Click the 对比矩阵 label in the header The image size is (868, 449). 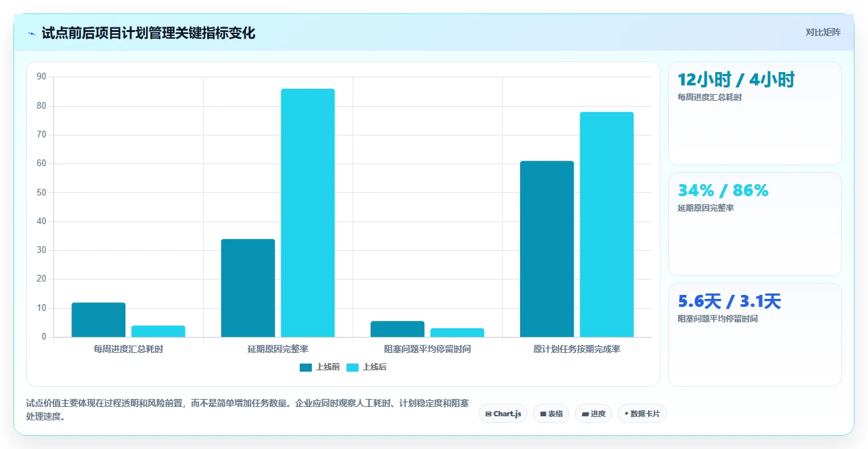point(823,32)
